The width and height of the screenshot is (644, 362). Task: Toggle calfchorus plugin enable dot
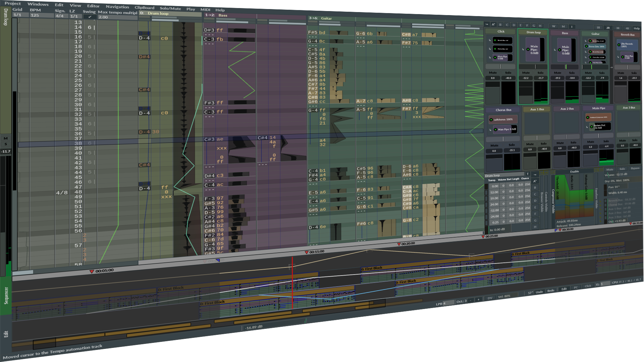tap(491, 120)
